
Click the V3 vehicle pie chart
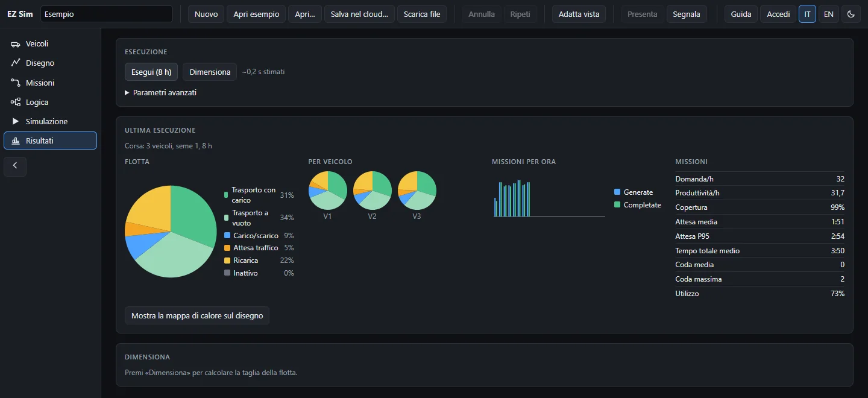point(417,191)
